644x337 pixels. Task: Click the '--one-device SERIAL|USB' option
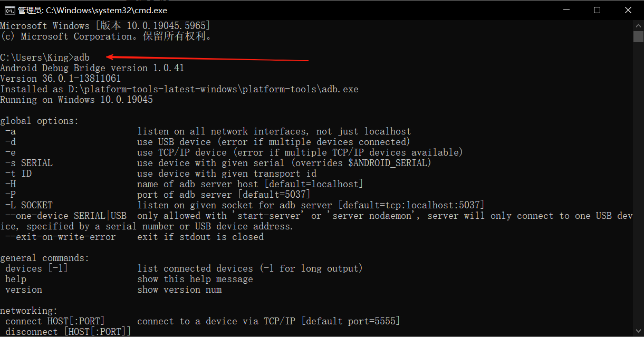tap(66, 216)
